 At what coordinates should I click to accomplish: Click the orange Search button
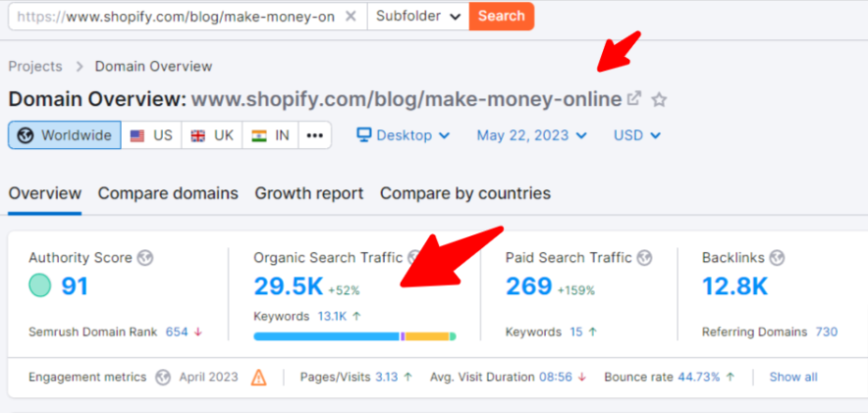tap(502, 17)
